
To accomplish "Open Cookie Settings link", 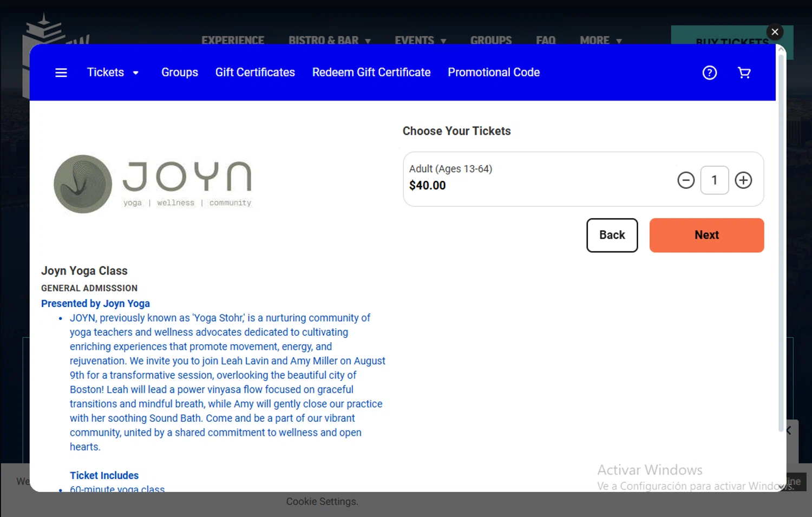I will 322,502.
